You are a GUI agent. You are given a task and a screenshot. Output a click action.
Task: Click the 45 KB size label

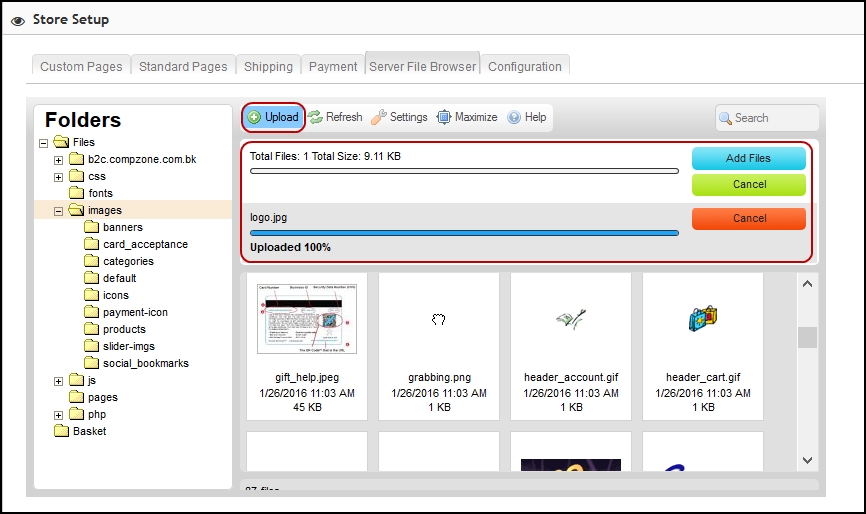[307, 407]
